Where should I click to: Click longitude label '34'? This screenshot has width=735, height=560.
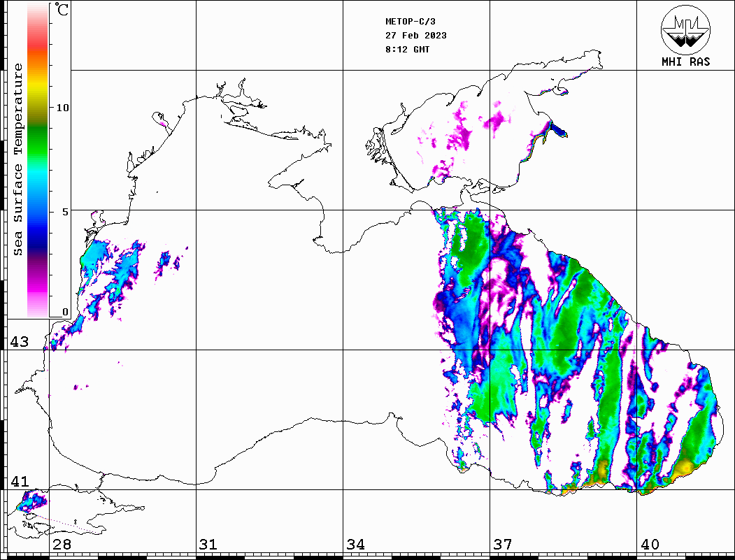point(355,544)
